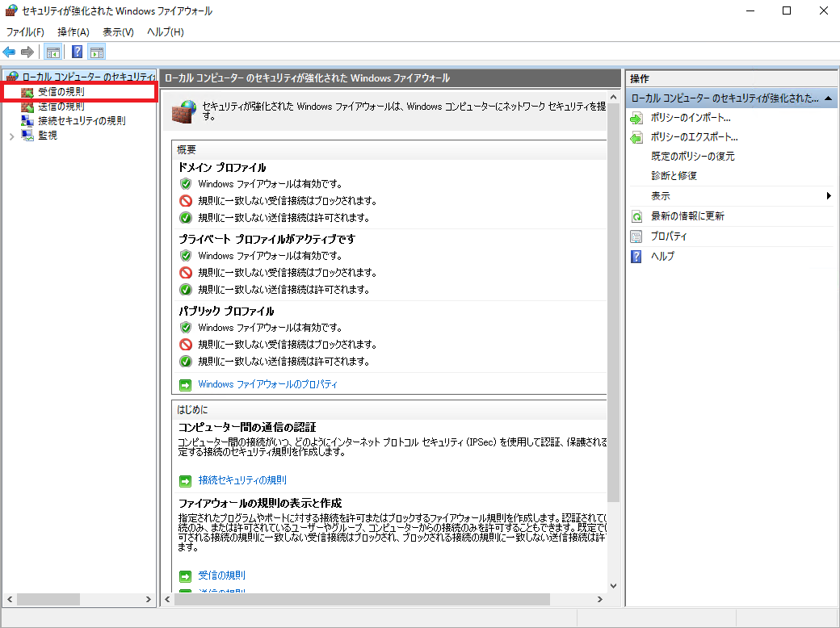Click green arrow icon beside 受信の規則 link
840x628 pixels.
tap(185, 576)
